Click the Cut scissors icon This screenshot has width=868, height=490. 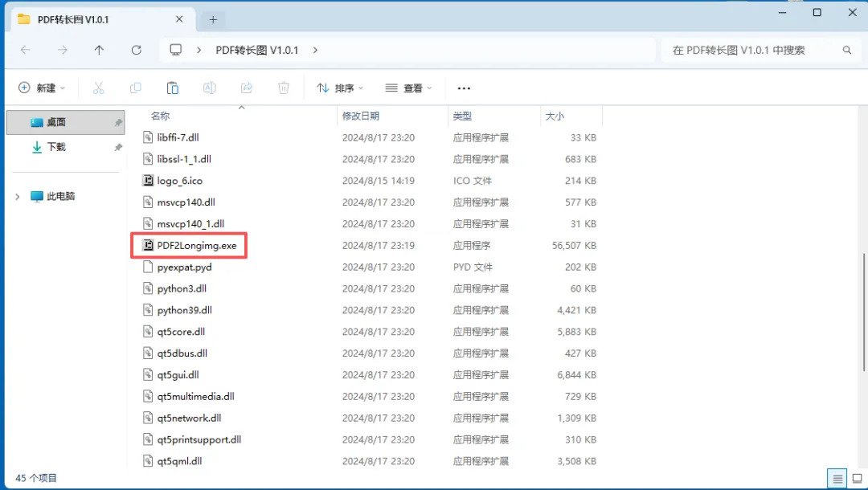pyautogui.click(x=99, y=88)
